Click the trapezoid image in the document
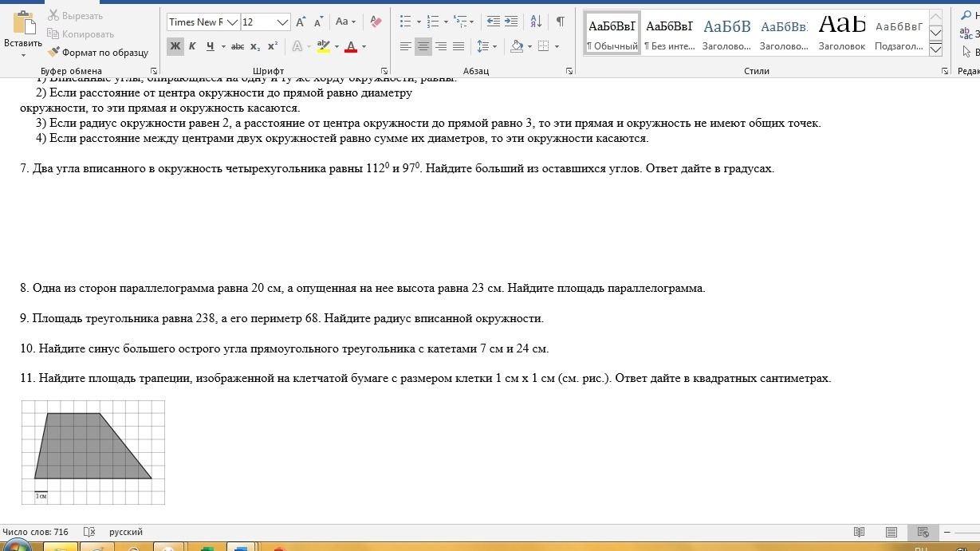Viewport: 980px width, 551px height. 93,452
